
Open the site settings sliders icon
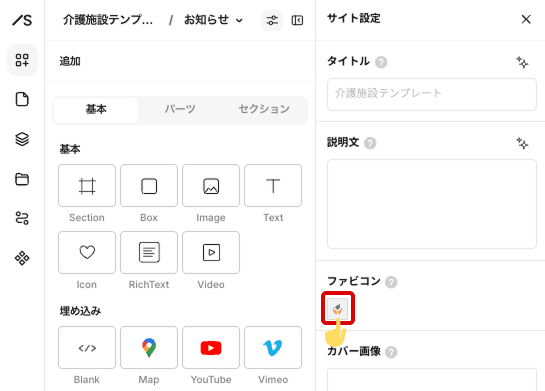point(272,21)
